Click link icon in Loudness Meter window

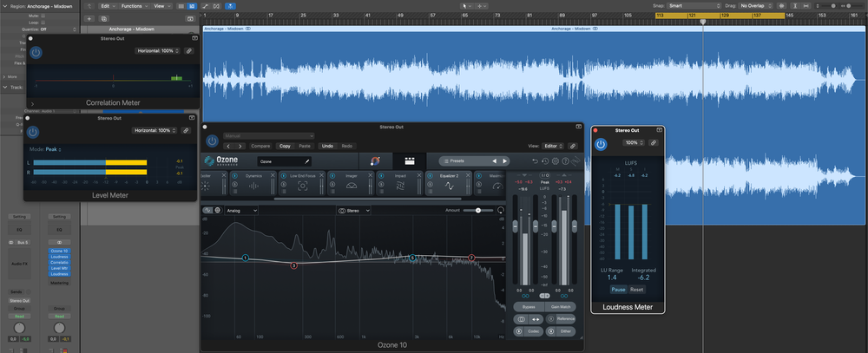pos(654,143)
